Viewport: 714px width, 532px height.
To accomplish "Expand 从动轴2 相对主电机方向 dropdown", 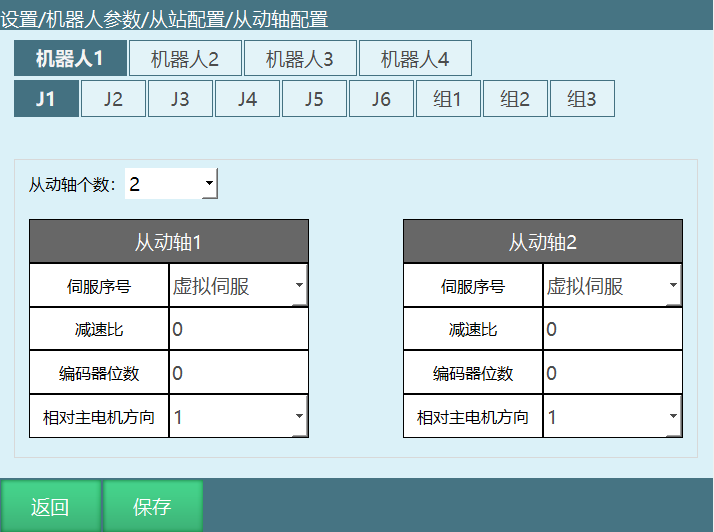I will tap(612, 417).
